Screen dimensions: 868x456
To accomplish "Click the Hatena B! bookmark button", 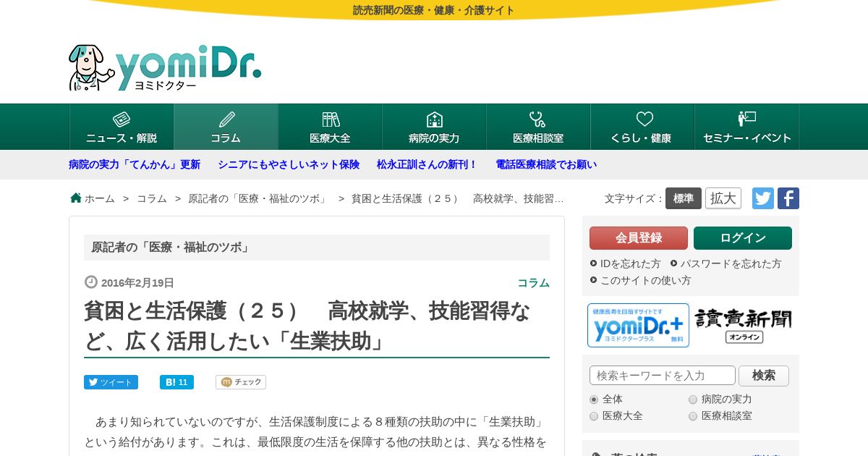I will point(176,382).
